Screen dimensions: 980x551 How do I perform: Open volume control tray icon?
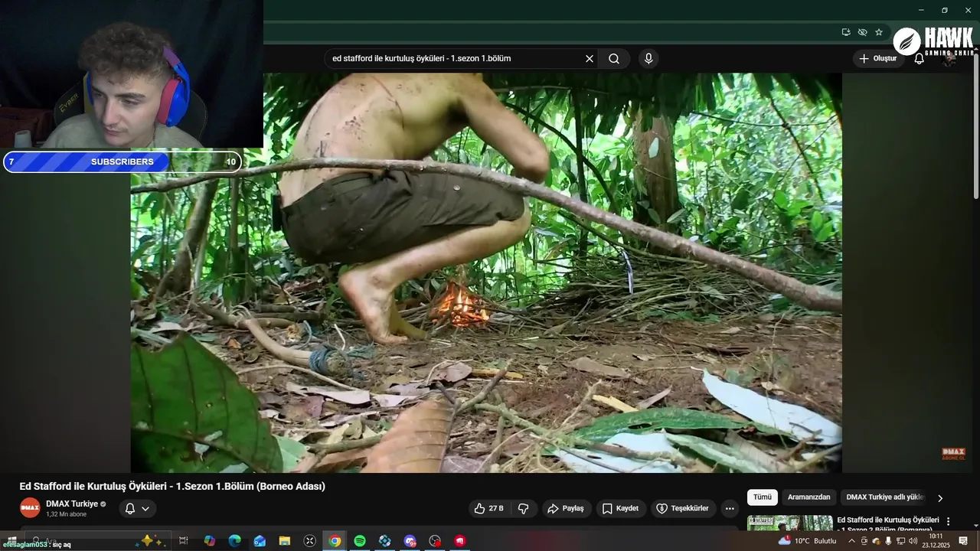click(913, 541)
